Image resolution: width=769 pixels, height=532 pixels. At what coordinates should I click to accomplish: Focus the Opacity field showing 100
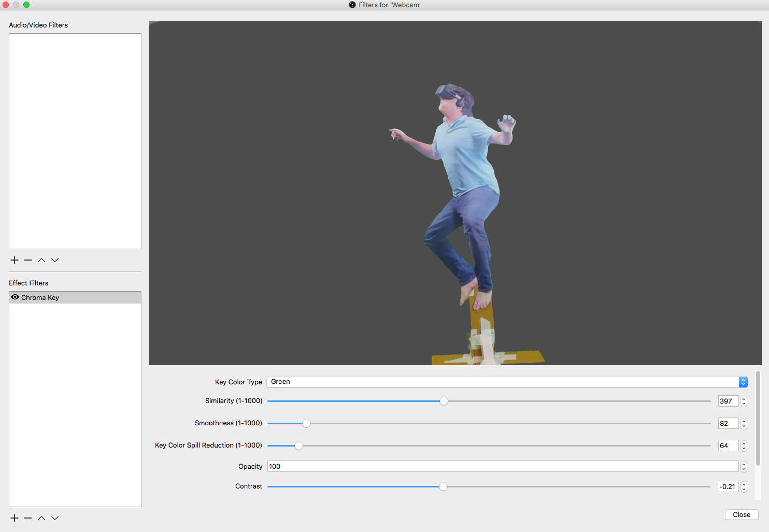coord(503,466)
